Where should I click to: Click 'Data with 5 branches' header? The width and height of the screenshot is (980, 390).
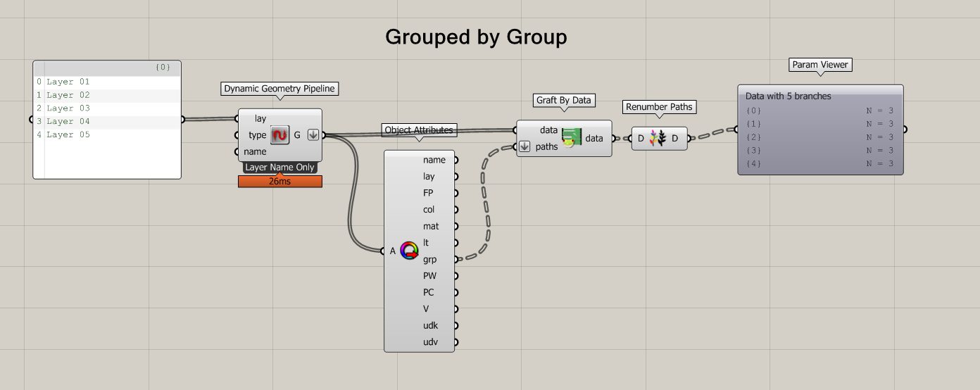coord(789,96)
